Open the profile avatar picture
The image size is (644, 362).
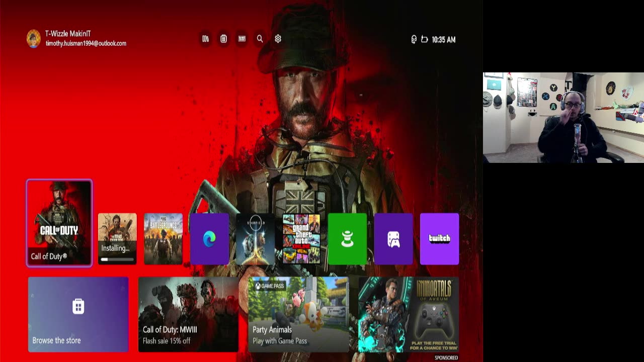pyautogui.click(x=34, y=39)
